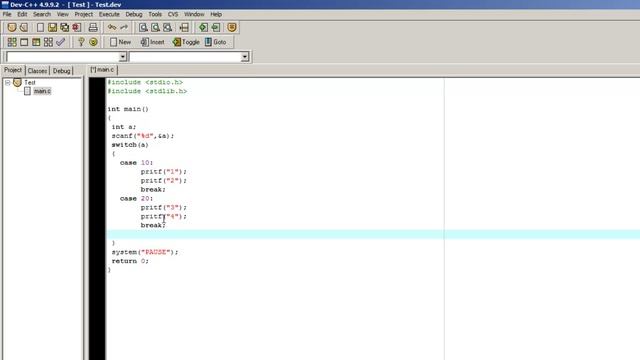Click the '#include <stdlib.h>' line
Viewport: 640px width, 360px height.
coord(147,91)
